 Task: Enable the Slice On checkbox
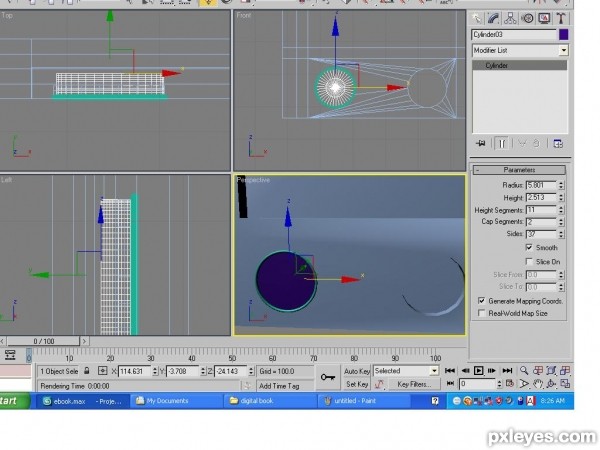click(529, 262)
